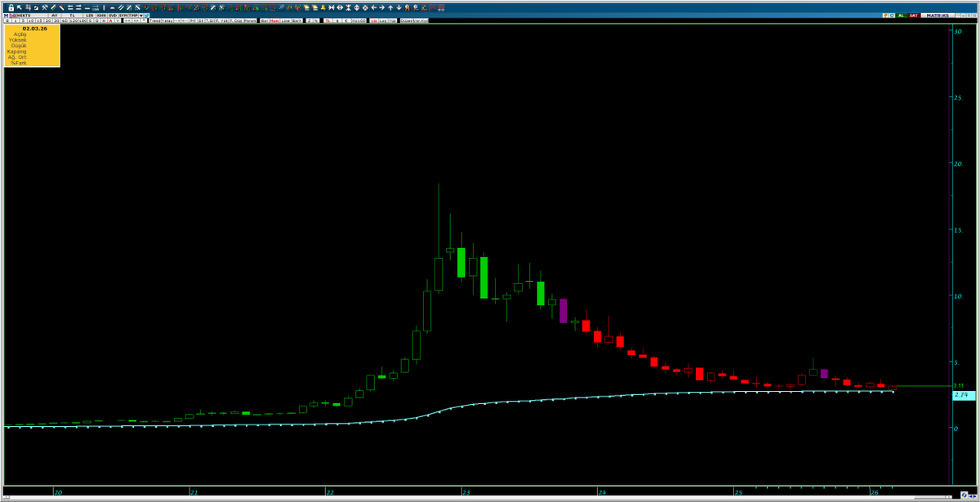Shift the chart left with the left arrow

[373, 8]
